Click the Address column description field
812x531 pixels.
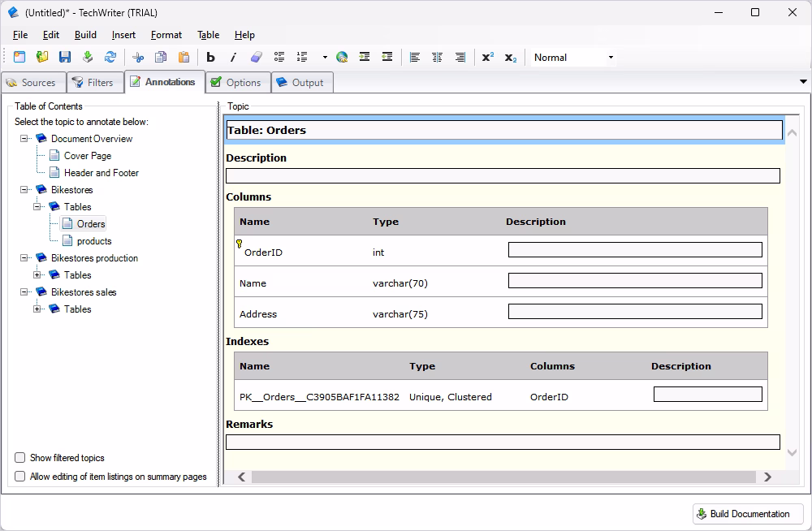pos(635,311)
